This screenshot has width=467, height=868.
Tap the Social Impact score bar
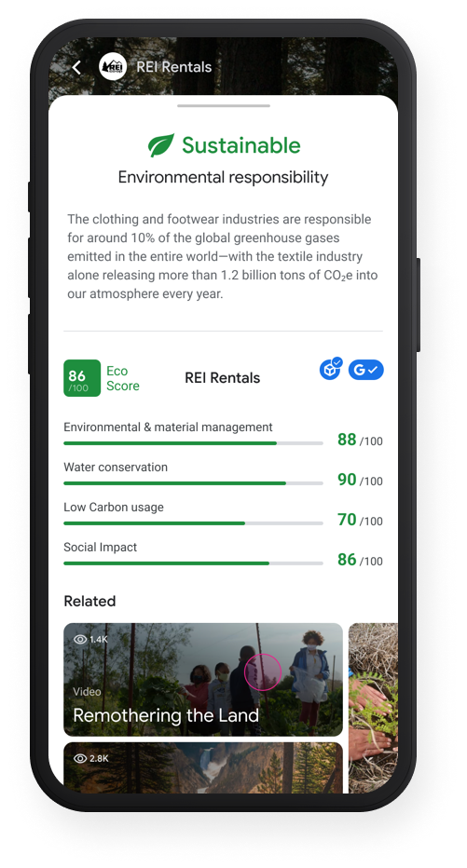[x=193, y=563]
